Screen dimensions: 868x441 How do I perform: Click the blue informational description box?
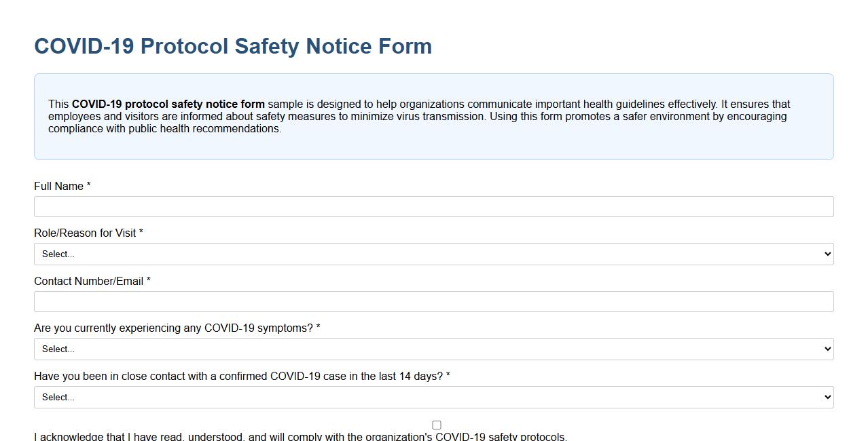pyautogui.click(x=433, y=116)
